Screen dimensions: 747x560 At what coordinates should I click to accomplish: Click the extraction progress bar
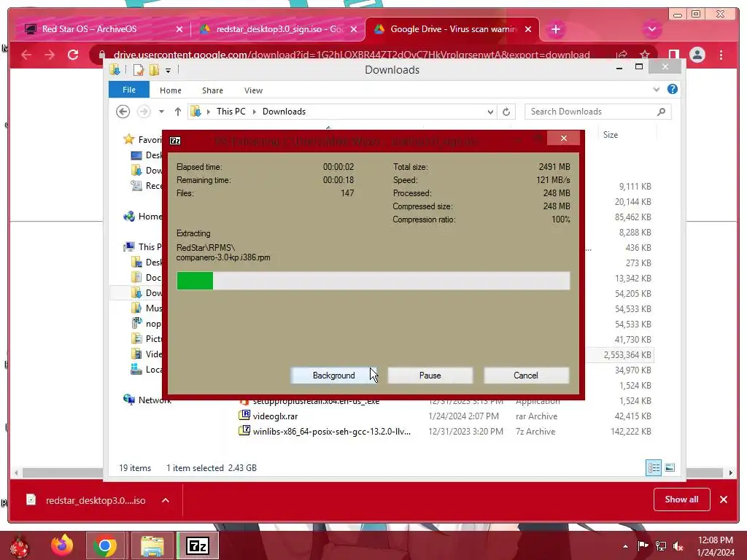click(x=373, y=281)
